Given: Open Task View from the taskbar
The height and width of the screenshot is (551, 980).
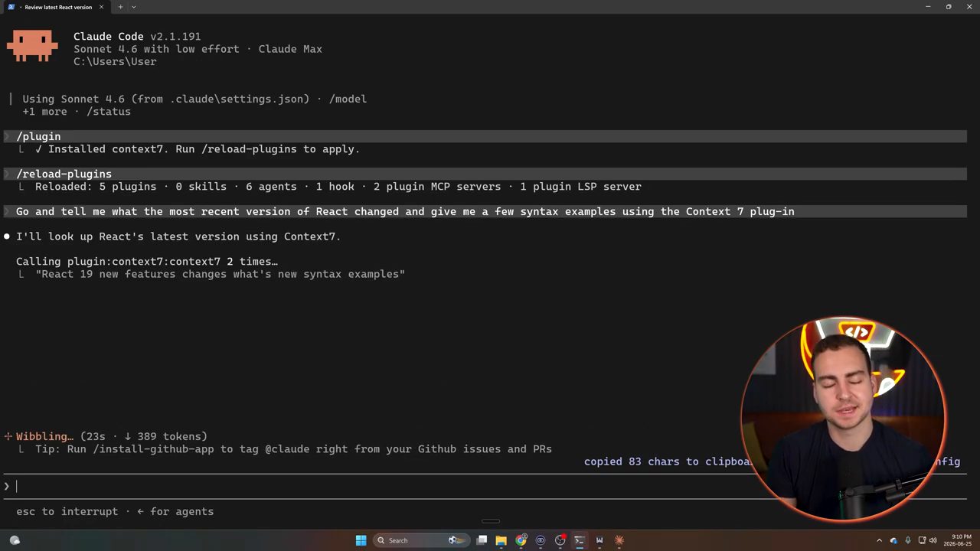Looking at the screenshot, I should (x=482, y=540).
